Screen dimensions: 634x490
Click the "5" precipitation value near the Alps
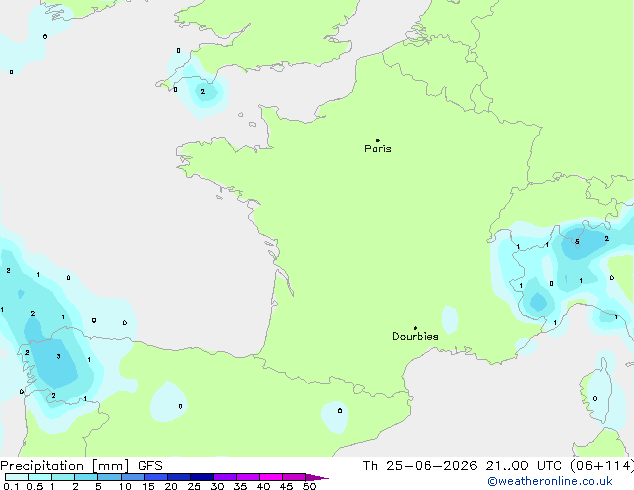tap(577, 242)
